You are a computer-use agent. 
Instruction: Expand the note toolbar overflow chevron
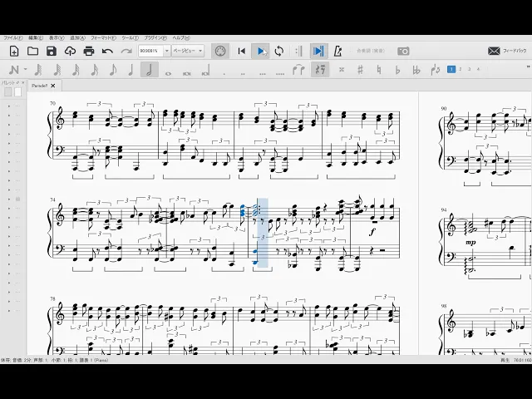(x=529, y=66)
